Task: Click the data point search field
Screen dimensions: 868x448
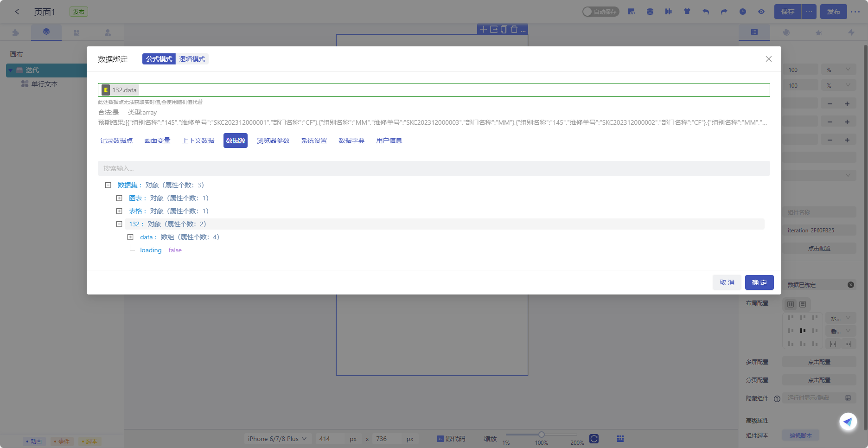Action: coord(434,168)
